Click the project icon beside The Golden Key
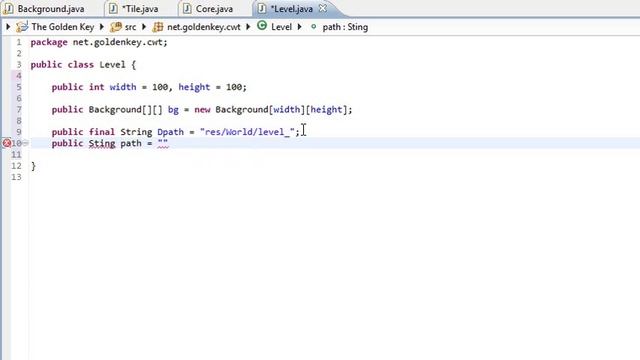This screenshot has width=640, height=360. click(x=22, y=27)
